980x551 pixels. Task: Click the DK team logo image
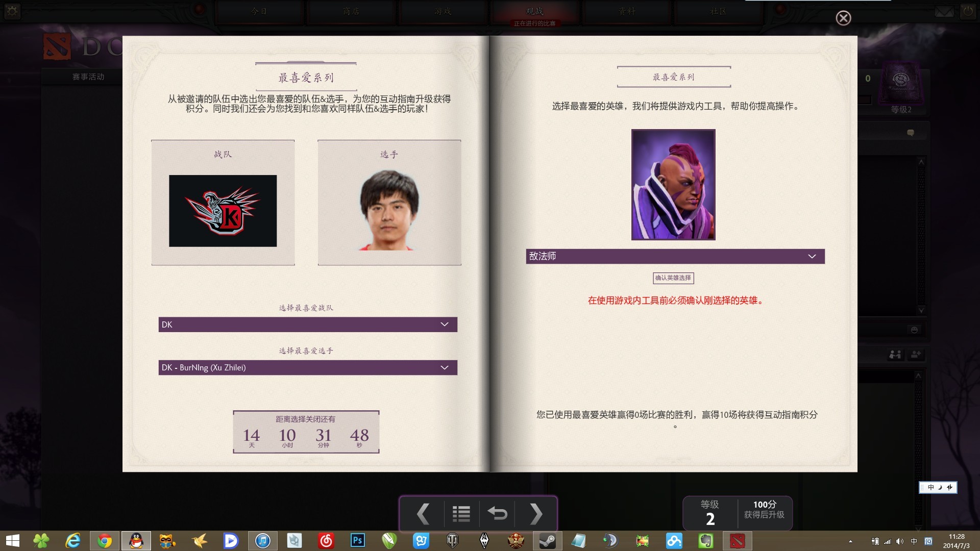click(223, 211)
